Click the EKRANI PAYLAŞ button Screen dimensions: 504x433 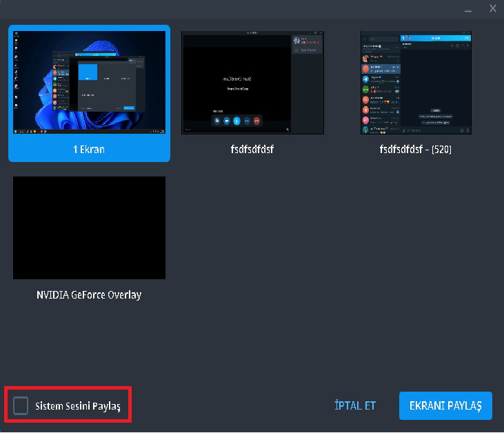tap(445, 405)
